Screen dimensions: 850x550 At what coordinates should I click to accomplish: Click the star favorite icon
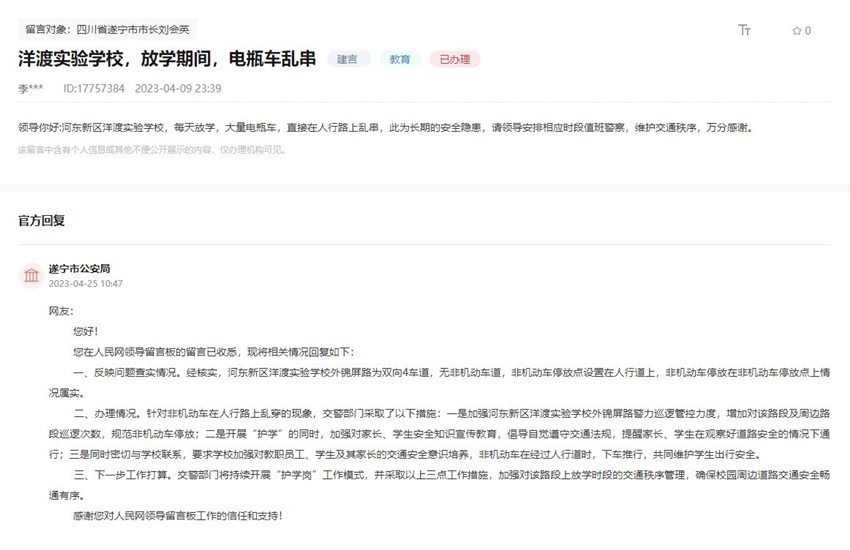pos(796,31)
